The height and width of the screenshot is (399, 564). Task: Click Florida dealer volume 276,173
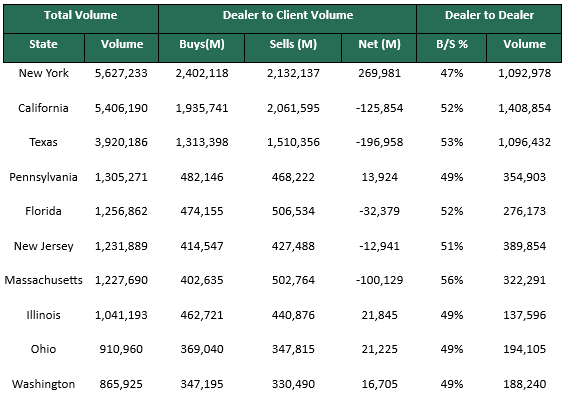tap(524, 211)
